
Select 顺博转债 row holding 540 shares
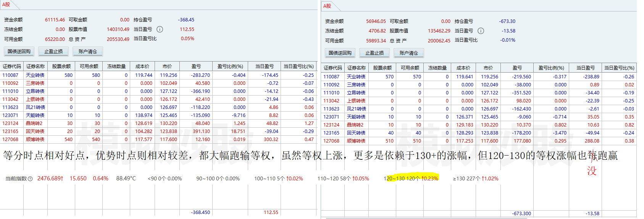coord(35,140)
